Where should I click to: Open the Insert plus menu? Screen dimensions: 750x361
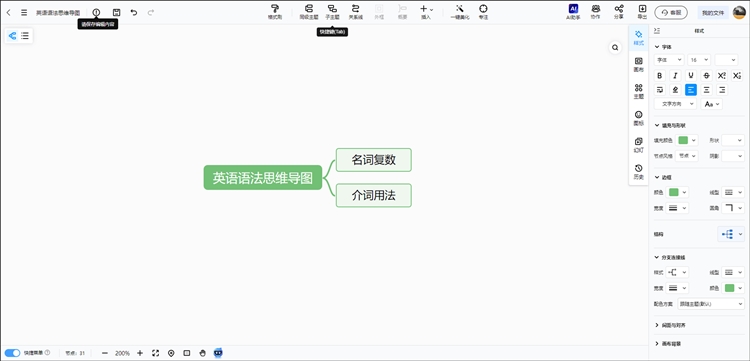[x=426, y=12]
